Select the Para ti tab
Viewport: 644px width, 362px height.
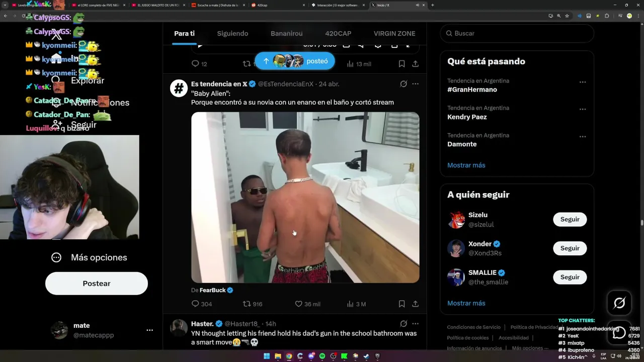(x=184, y=34)
